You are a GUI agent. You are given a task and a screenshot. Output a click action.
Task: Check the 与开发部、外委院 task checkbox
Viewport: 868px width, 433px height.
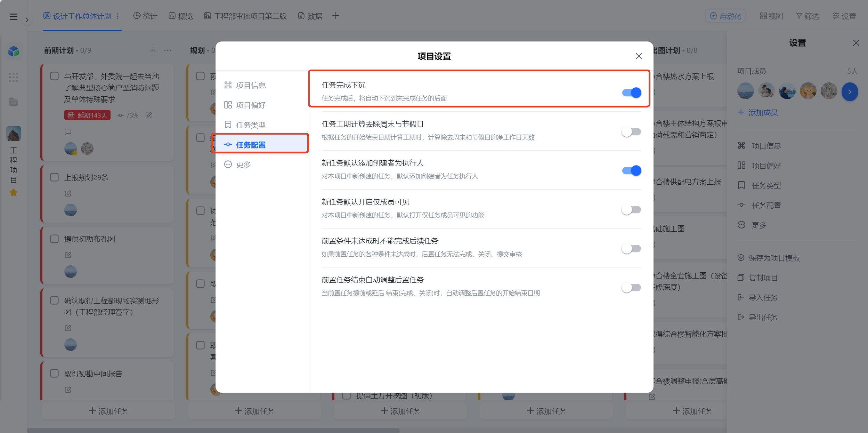(54, 76)
